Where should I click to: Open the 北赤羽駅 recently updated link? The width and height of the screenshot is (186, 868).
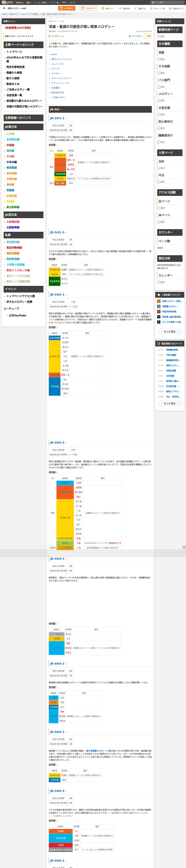(170, 376)
